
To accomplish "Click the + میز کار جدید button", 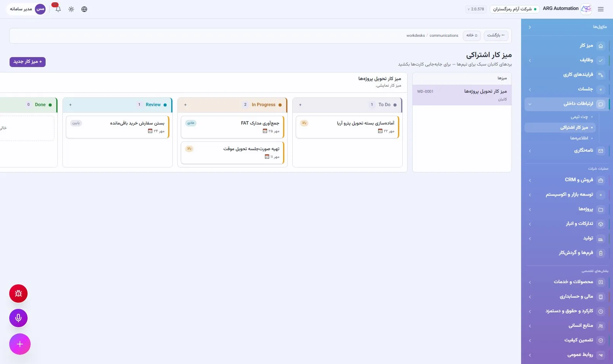I will [x=28, y=62].
